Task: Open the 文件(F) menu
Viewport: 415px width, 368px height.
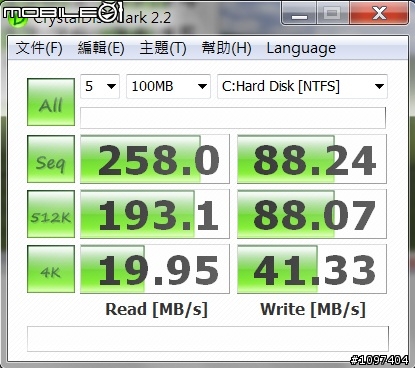Action: pos(39,48)
